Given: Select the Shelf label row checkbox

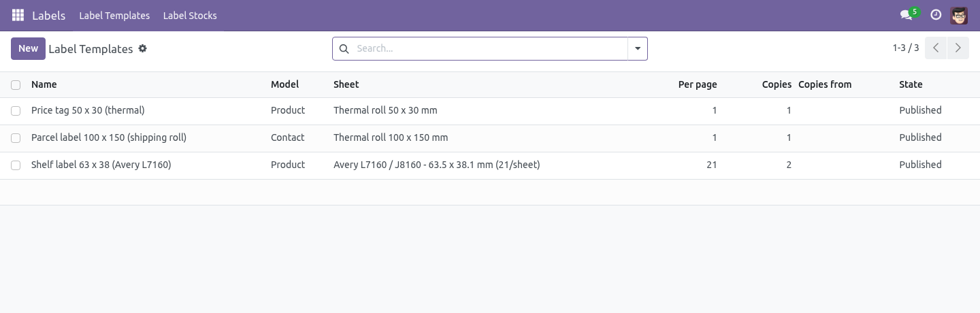Looking at the screenshot, I should (x=16, y=165).
